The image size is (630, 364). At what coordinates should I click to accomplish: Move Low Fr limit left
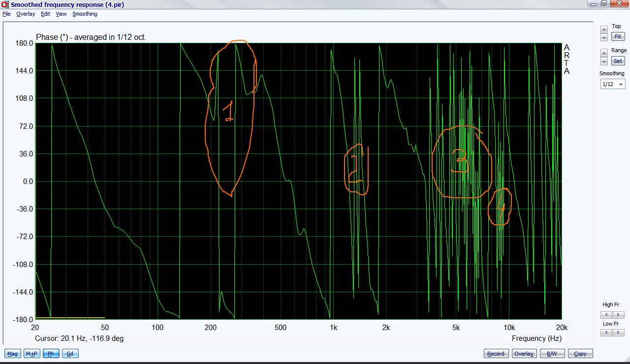pyautogui.click(x=606, y=333)
